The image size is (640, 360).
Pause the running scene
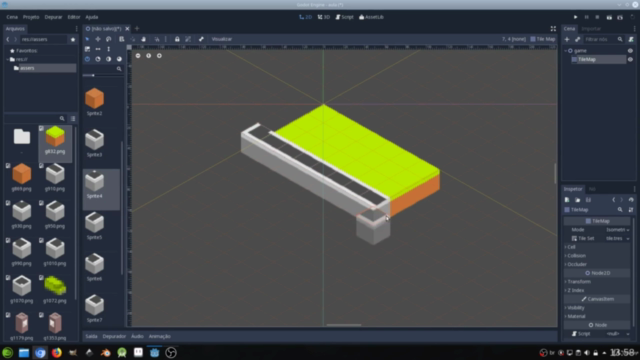(587, 17)
